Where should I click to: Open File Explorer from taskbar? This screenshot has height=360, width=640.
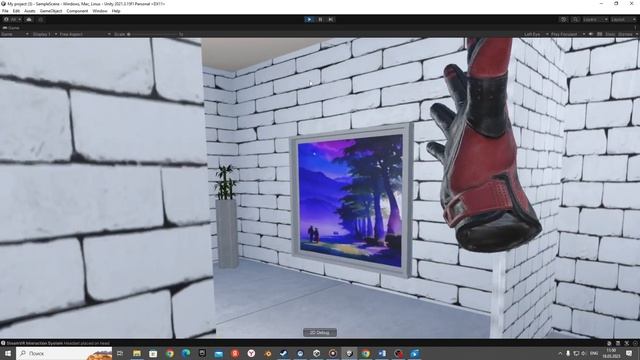(x=137, y=353)
